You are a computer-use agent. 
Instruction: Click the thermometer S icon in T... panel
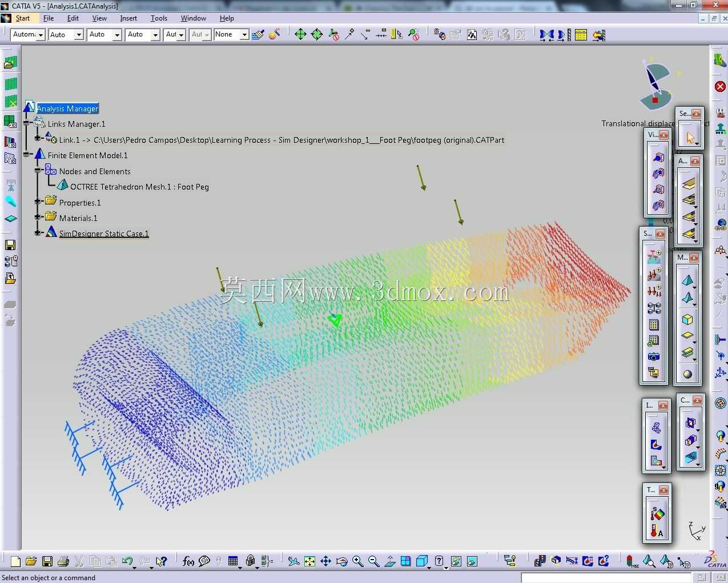657,514
